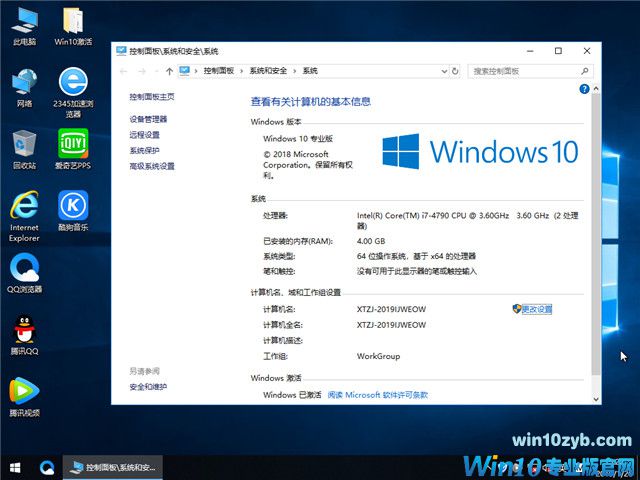The image size is (640, 480).
Task: Open 高级系统设置 in the sidebar
Action: tap(152, 166)
